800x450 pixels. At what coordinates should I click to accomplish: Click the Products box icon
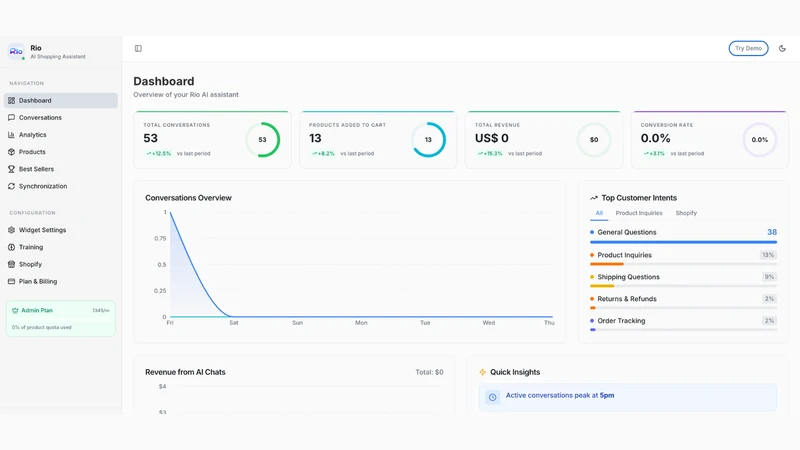[x=11, y=152]
